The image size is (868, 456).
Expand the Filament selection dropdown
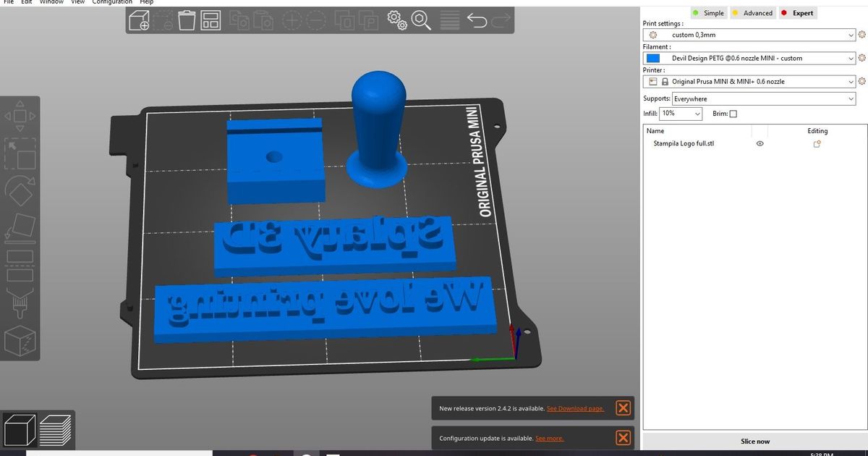tap(749, 58)
